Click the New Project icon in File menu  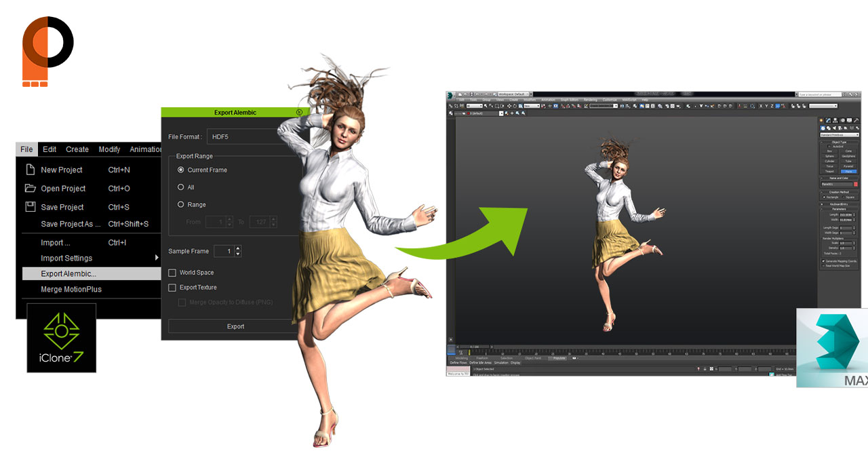tap(30, 170)
